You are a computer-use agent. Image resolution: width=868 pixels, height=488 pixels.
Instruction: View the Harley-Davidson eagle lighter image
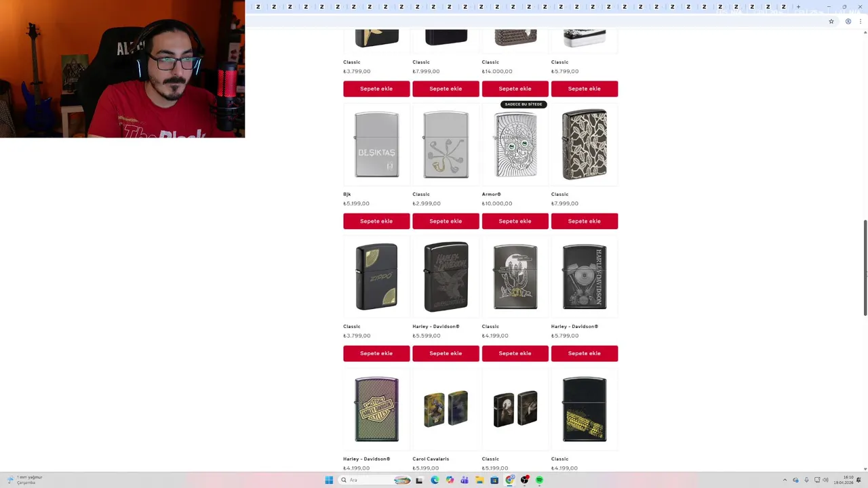446,277
